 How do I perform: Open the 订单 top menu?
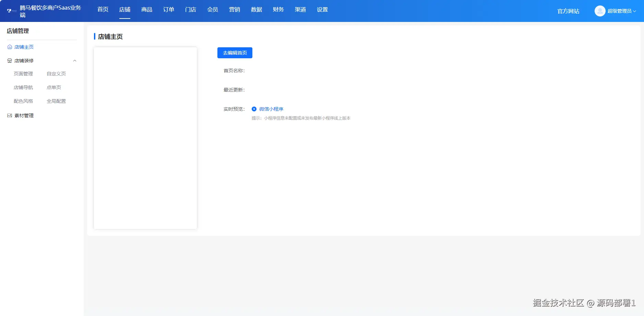tap(169, 10)
